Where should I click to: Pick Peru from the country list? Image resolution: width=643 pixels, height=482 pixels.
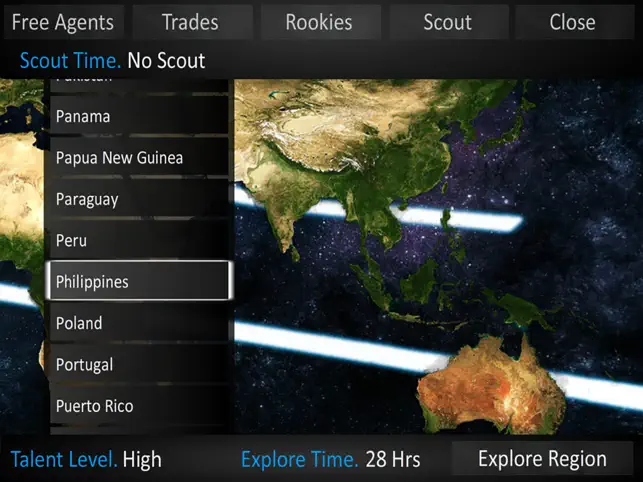coord(139,240)
